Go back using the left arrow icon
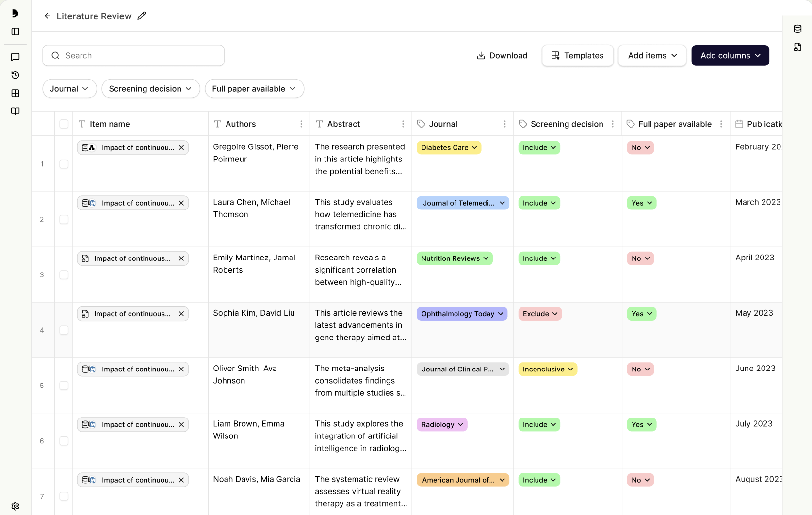Image resolution: width=812 pixels, height=515 pixels. pyautogui.click(x=48, y=16)
